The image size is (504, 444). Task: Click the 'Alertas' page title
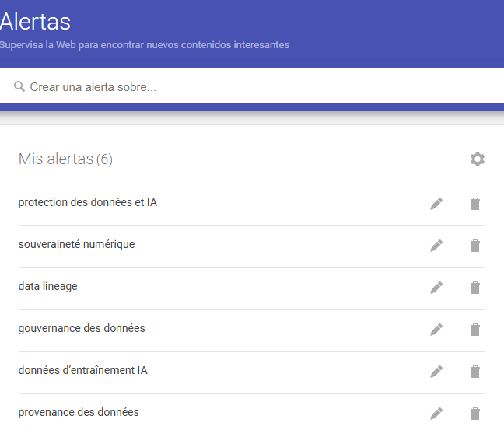[x=36, y=21]
